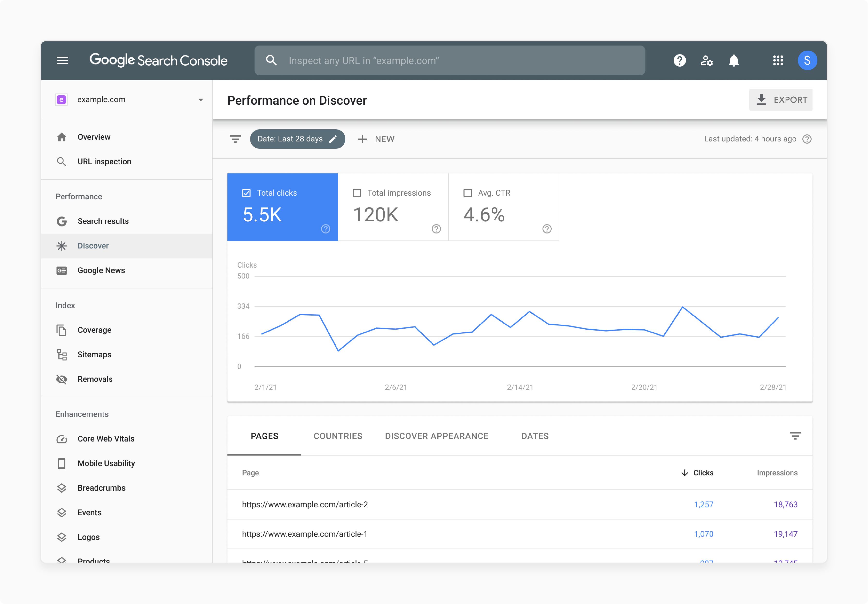The height and width of the screenshot is (604, 868).
Task: Click the table filter icon beside tabs
Action: (x=795, y=436)
